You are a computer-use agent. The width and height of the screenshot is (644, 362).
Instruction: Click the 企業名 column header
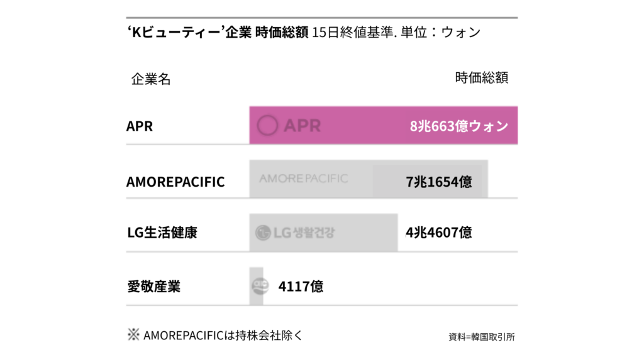click(x=151, y=80)
